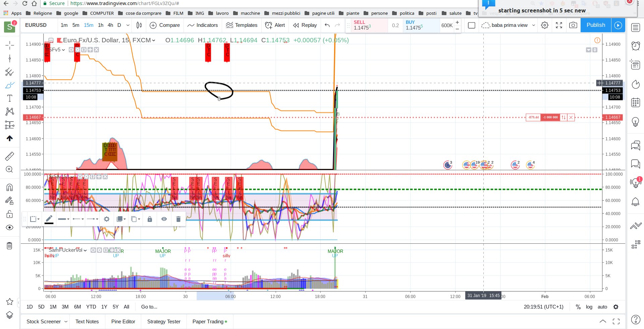The width and height of the screenshot is (644, 329).
Task: Open the line thickness dropdown
Action: tap(63, 219)
